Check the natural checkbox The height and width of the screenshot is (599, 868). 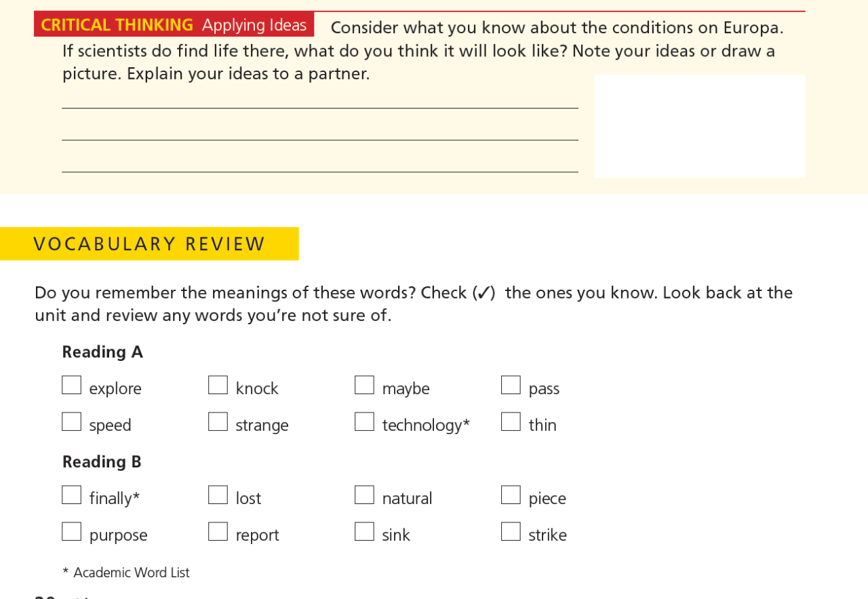tap(364, 495)
